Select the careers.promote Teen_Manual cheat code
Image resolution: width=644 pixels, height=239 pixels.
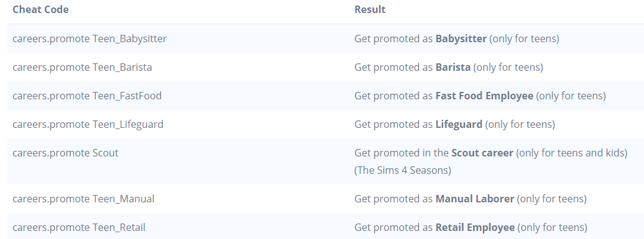(x=83, y=199)
